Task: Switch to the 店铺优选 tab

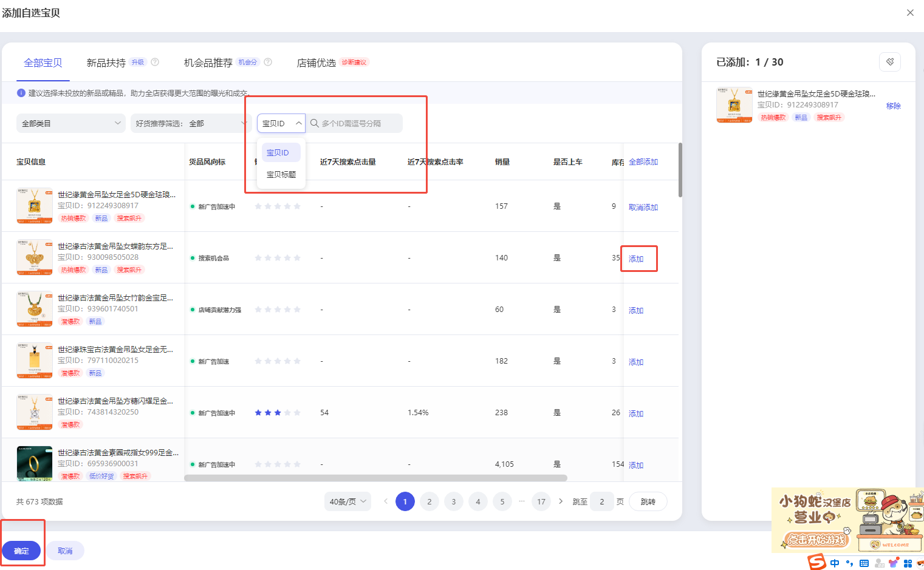Action: (316, 63)
